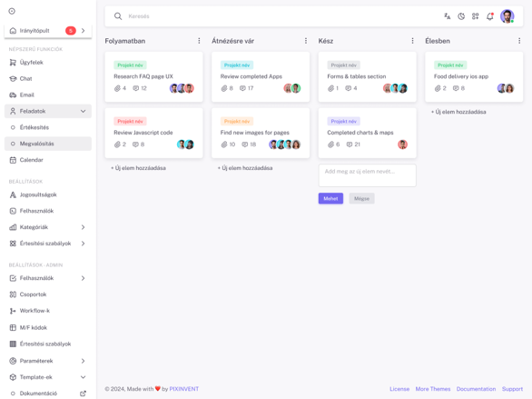Click the Template-ek cube icon
The image size is (532, 399).
pyautogui.click(x=13, y=377)
